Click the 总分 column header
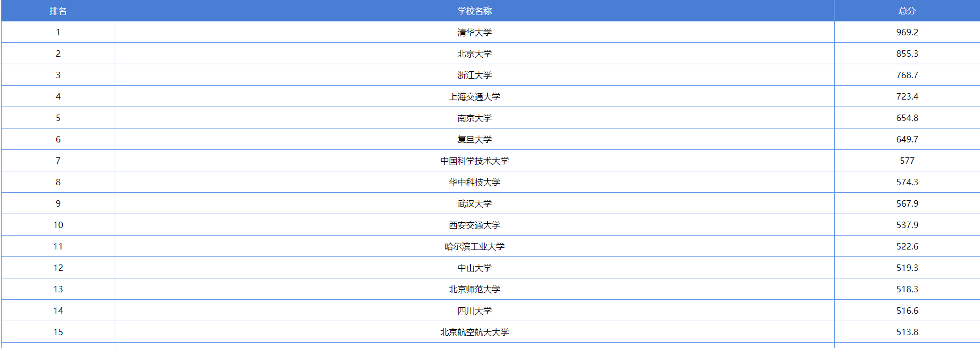Screen dimensions: 980x348 pyautogui.click(x=907, y=11)
